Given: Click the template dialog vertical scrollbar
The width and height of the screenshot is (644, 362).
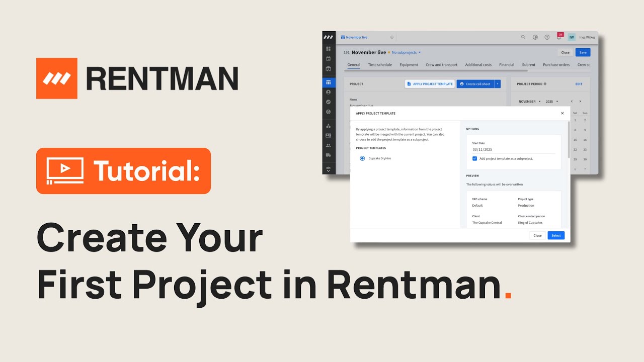Looking at the screenshot, I should (x=569, y=140).
